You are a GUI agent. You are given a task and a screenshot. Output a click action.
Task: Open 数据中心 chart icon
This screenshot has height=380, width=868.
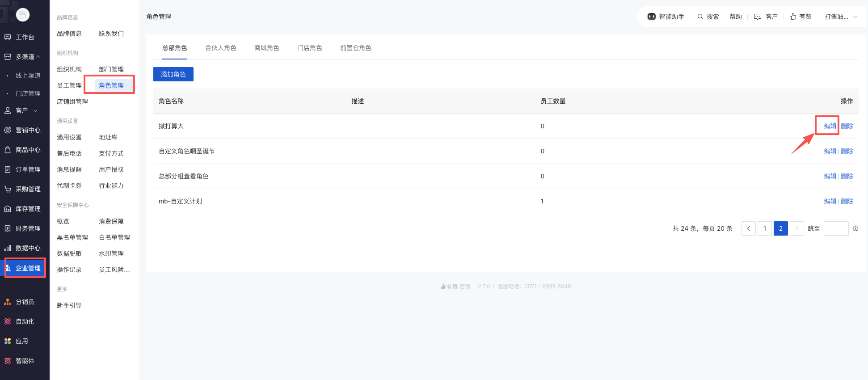coord(8,248)
